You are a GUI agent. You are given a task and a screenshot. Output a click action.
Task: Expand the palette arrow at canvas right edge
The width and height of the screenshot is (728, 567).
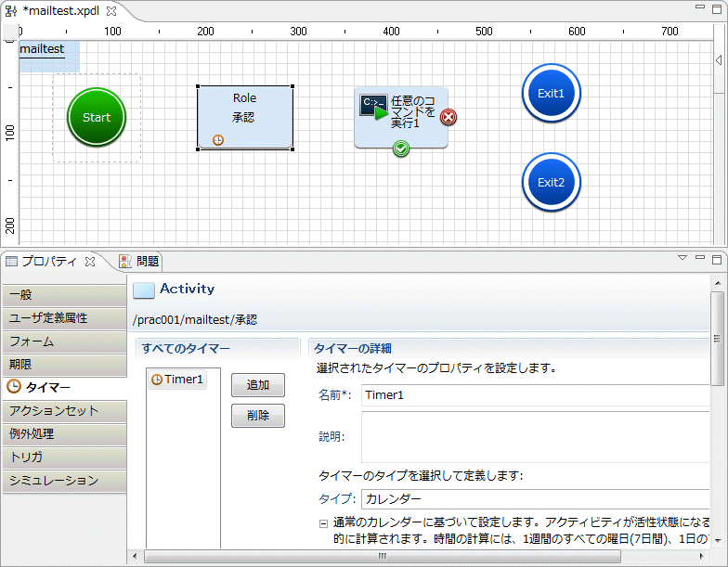tap(718, 60)
